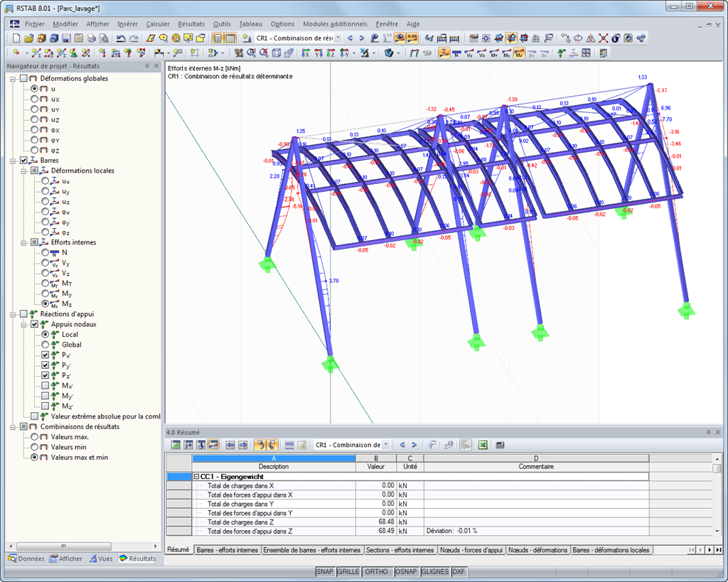The height and width of the screenshot is (582, 728).
Task: Click the Vy shear force toolbar icon
Action: pyautogui.click(x=469, y=53)
